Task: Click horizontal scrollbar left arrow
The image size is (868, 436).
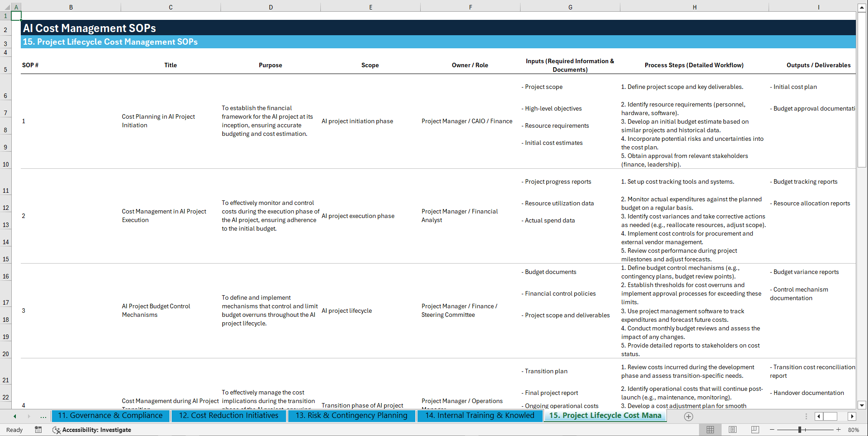Action: tap(818, 416)
